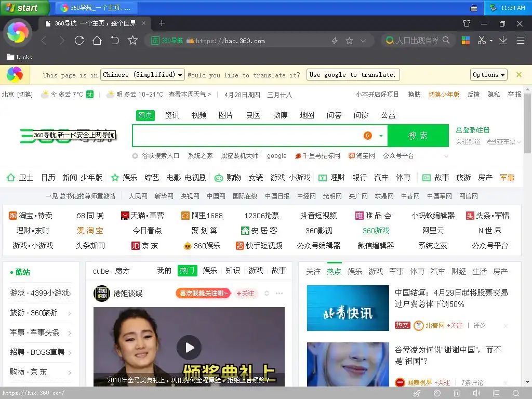Click the status bar rocket accelerator icon
The width and height of the screenshot is (532, 399).
point(417,393)
